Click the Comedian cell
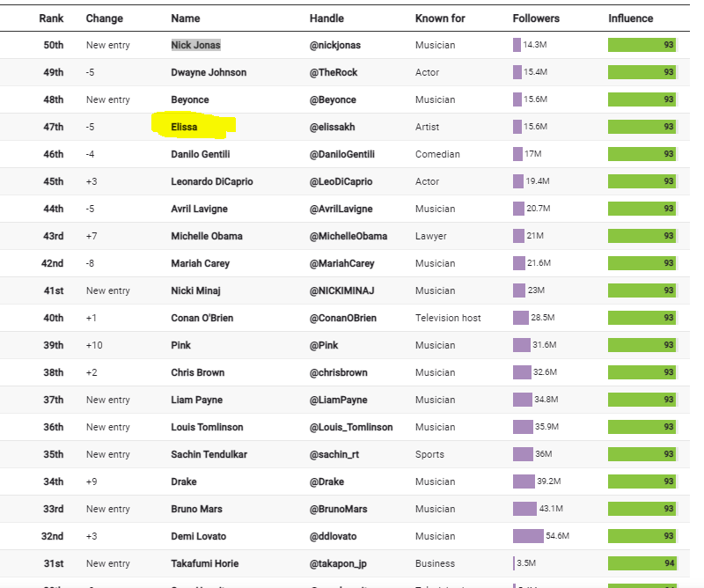This screenshot has width=704, height=588. 437,155
